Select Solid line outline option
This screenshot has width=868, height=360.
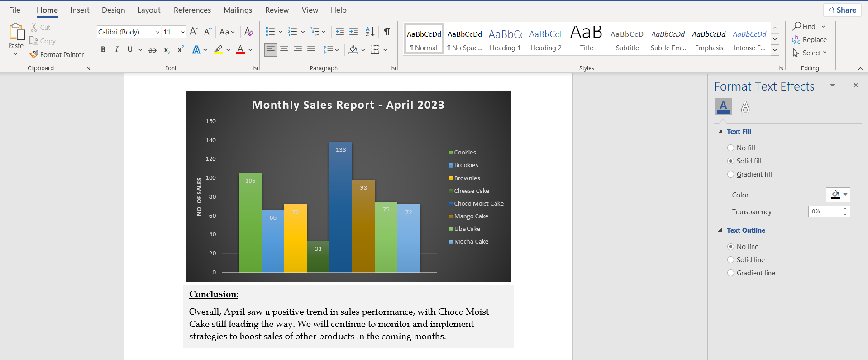click(x=746, y=260)
